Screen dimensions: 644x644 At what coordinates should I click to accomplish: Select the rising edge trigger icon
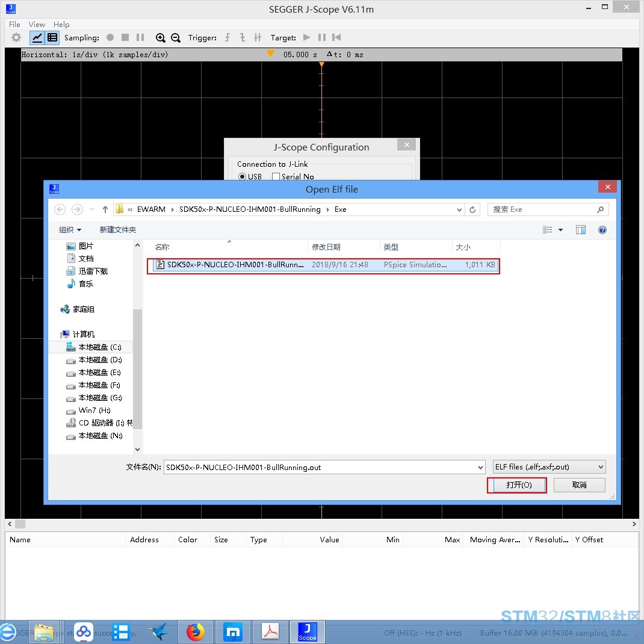pyautogui.click(x=227, y=37)
